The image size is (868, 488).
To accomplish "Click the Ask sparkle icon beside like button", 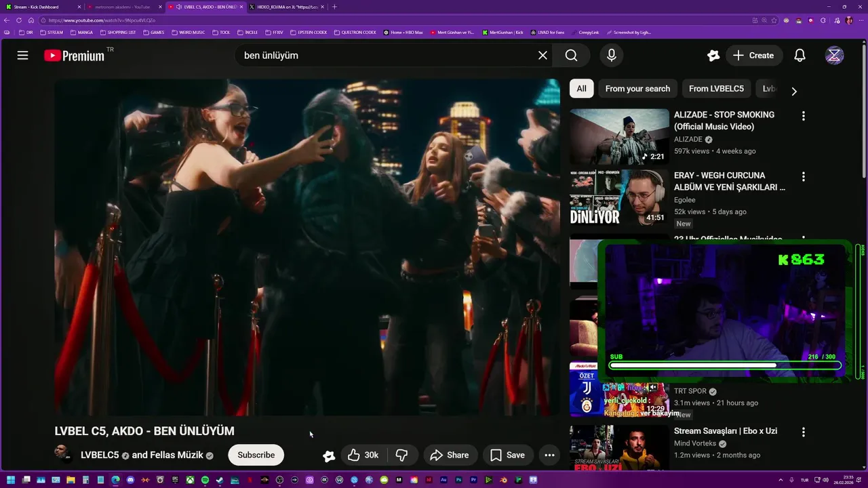I will [329, 455].
